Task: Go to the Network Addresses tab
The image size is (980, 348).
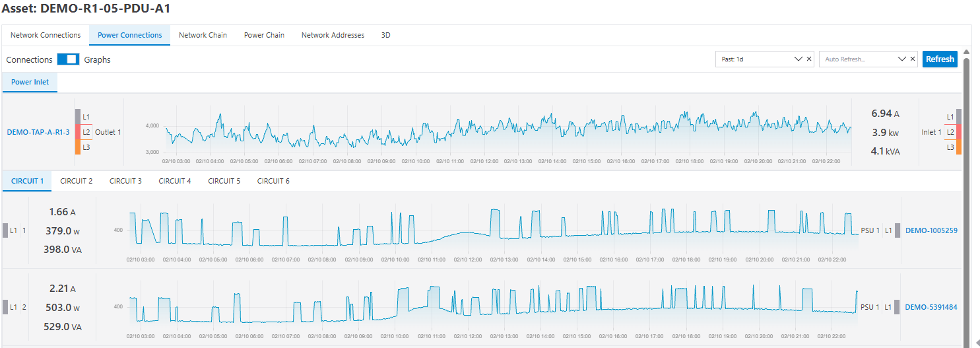Action: pos(333,35)
